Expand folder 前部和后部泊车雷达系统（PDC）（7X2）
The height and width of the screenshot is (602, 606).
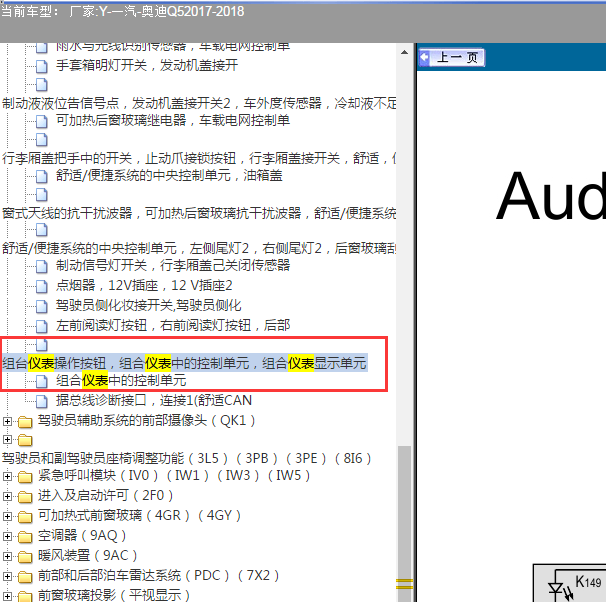coord(7,576)
